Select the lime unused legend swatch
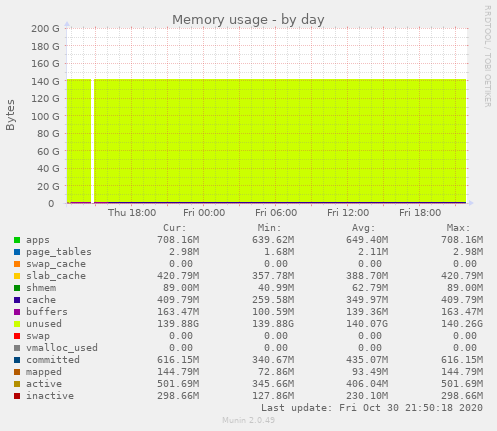Viewport: 497px width, 431px height. coord(17,324)
